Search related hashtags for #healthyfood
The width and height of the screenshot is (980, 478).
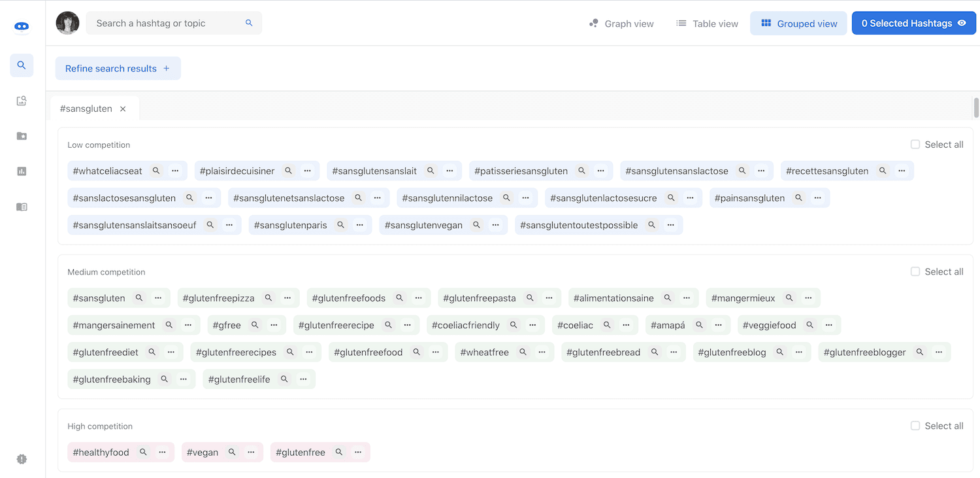[x=143, y=452]
